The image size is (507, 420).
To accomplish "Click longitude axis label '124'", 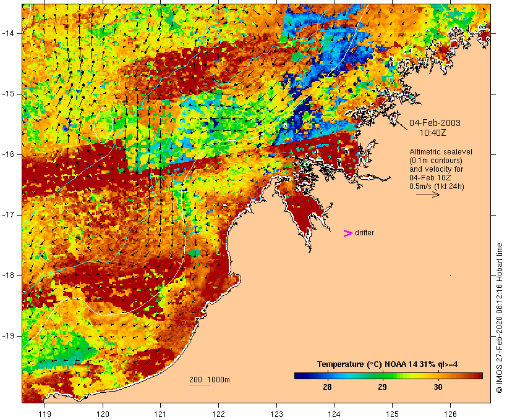I will click(334, 414).
